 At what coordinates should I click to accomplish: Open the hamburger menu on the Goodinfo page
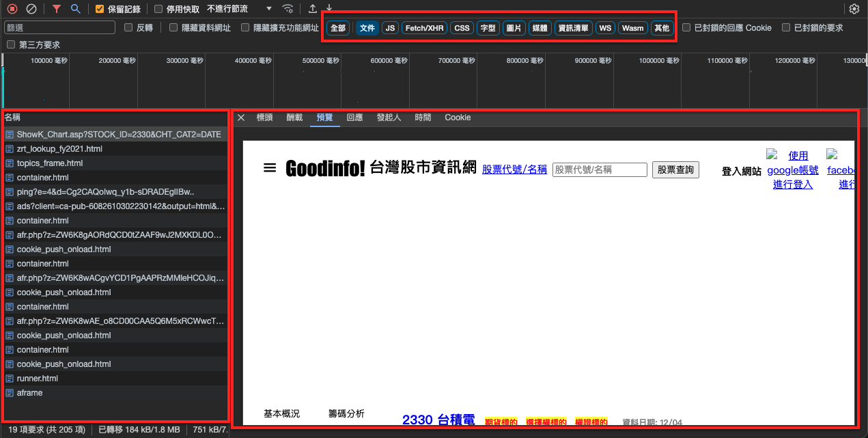click(x=270, y=168)
